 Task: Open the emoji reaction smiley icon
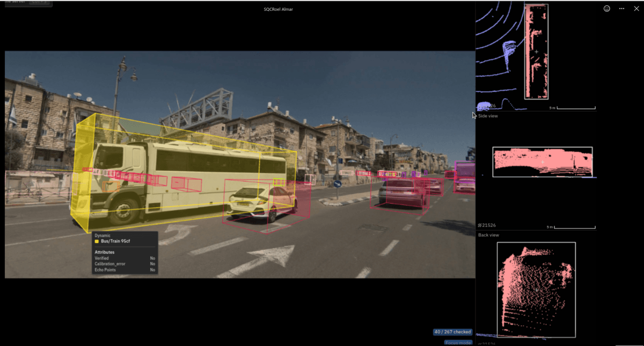(607, 9)
